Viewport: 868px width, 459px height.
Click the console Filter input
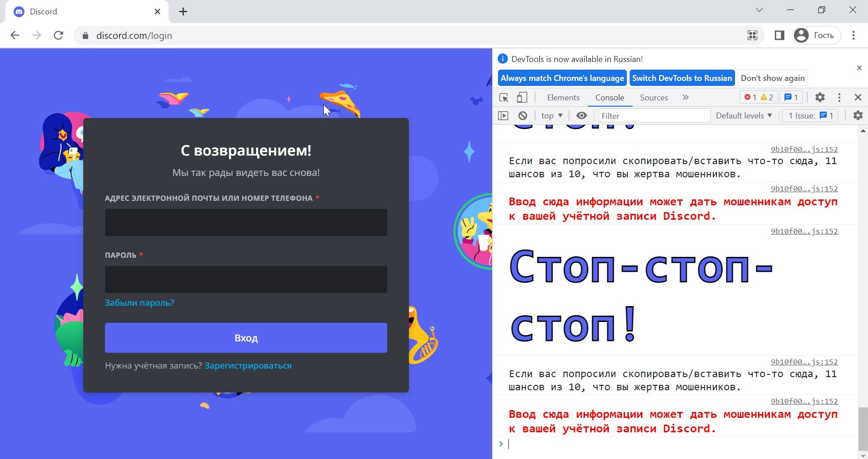(655, 116)
